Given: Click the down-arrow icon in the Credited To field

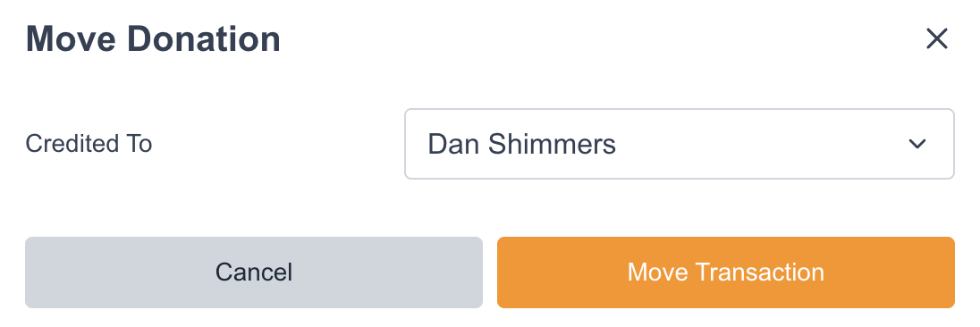Looking at the screenshot, I should pos(917,144).
